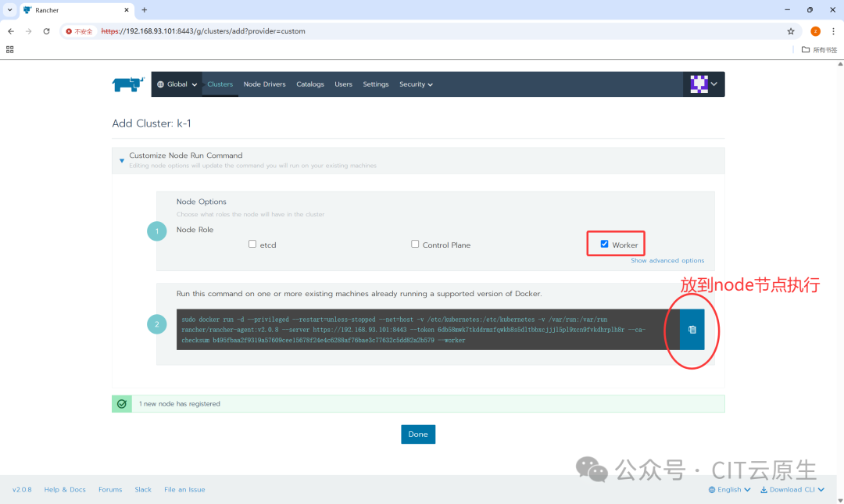Viewport: 844px width, 504px height.
Task: Open the Settings page
Action: [376, 84]
